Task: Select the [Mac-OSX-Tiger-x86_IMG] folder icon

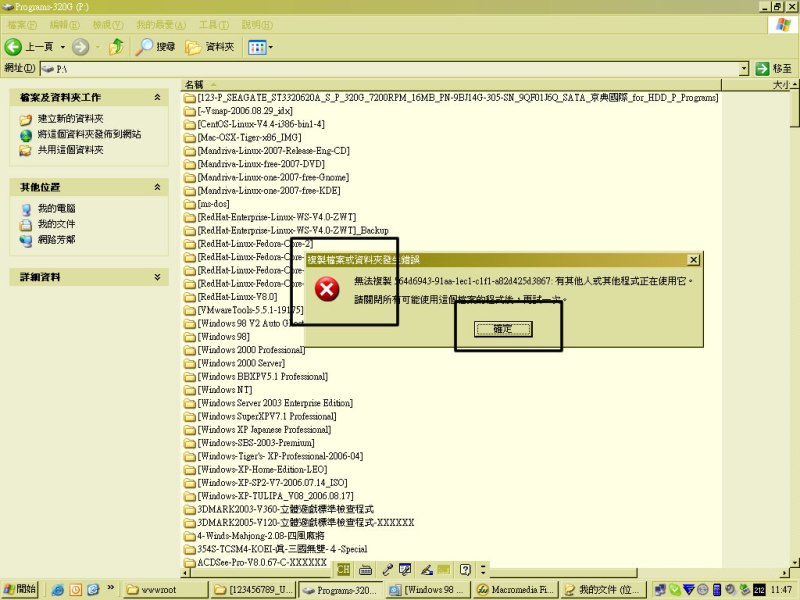Action: click(x=190, y=137)
